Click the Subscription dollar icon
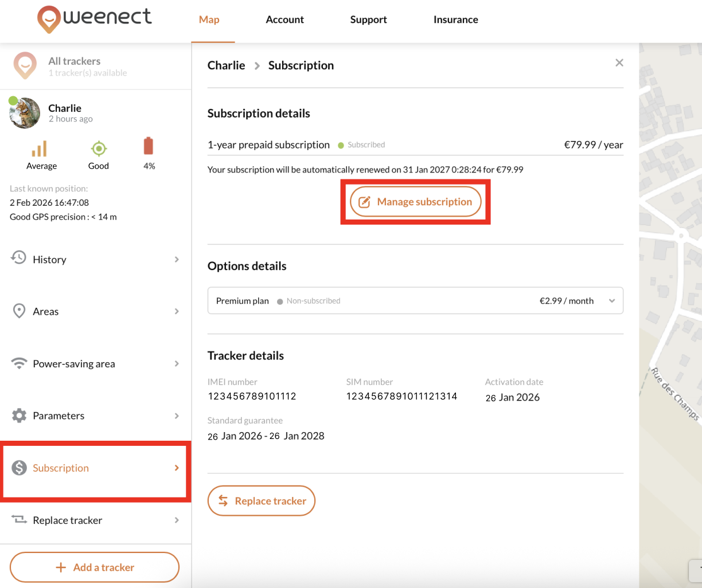 coord(19,468)
